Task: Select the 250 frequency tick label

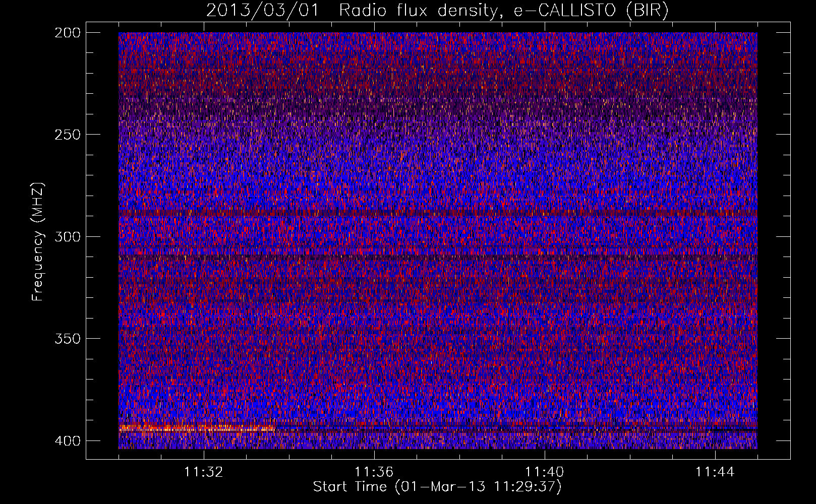Action: pos(67,135)
